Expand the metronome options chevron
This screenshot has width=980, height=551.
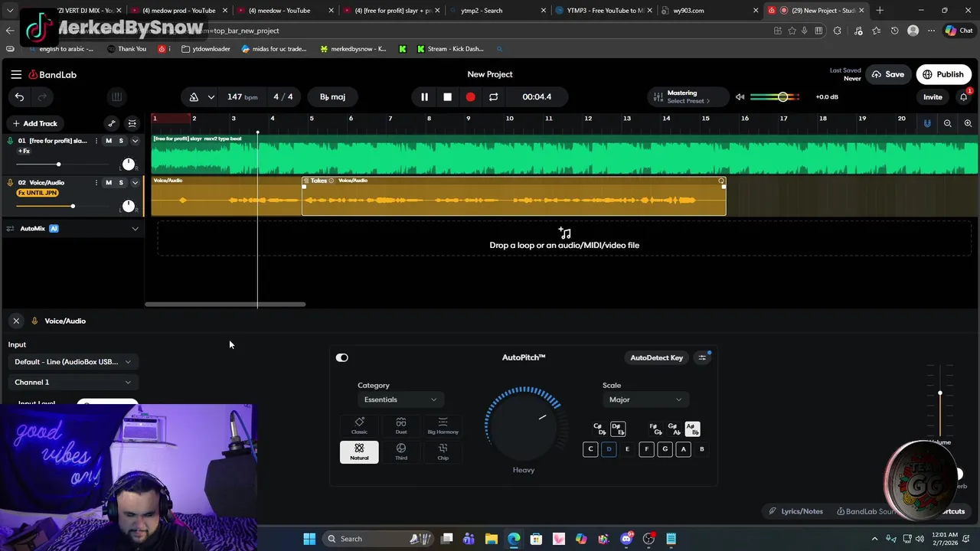point(211,97)
